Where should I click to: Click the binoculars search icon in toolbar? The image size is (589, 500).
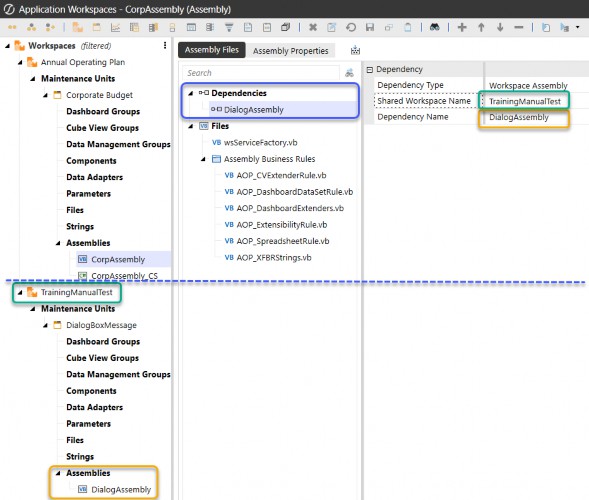pos(435,27)
